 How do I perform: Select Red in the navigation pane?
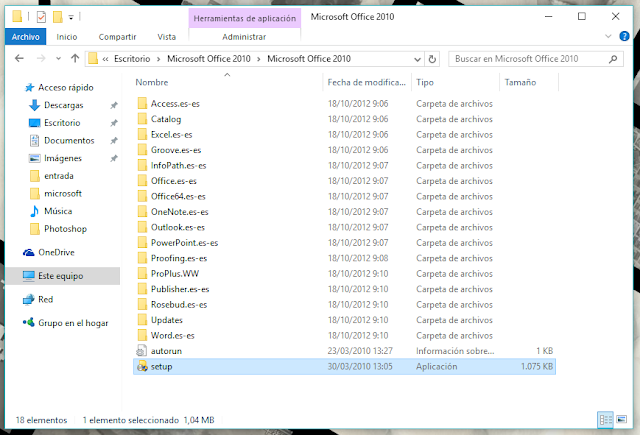tap(45, 300)
